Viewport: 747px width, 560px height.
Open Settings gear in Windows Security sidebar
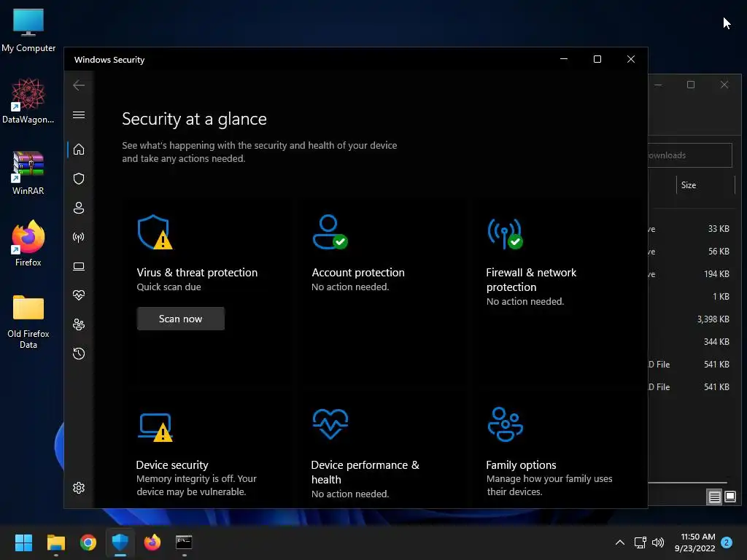point(79,488)
